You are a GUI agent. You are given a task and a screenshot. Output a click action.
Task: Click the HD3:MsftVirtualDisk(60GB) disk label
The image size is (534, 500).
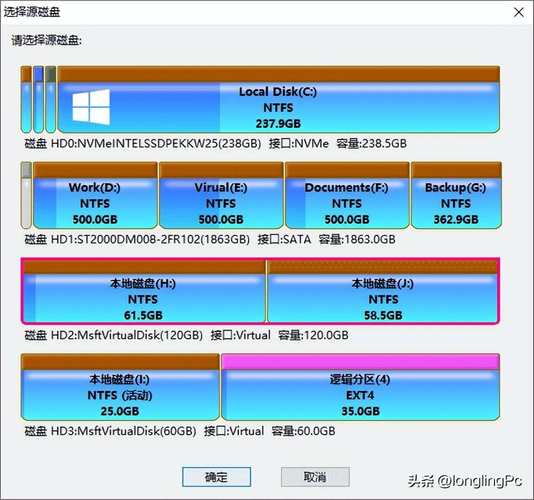(x=110, y=432)
